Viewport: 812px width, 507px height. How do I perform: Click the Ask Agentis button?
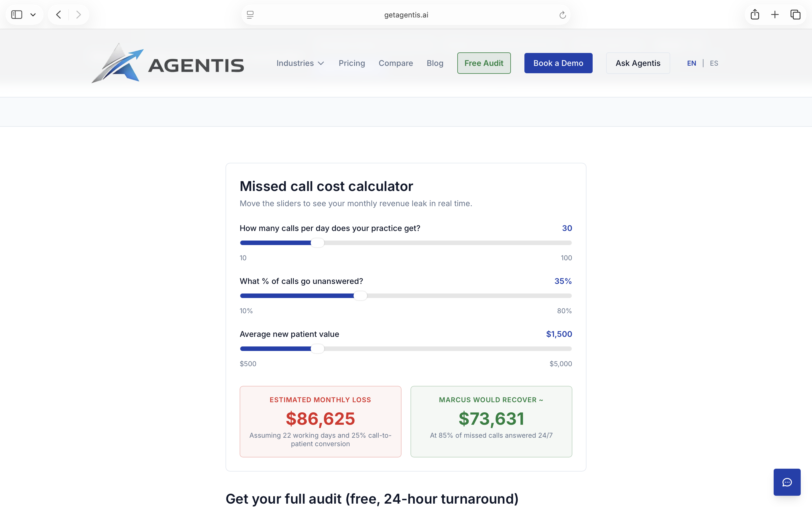(x=637, y=63)
